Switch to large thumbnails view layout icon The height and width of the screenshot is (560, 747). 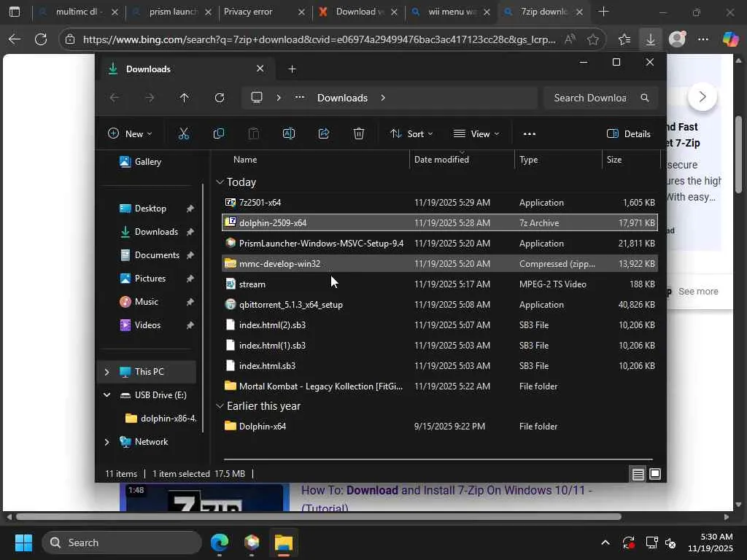pyautogui.click(x=655, y=474)
